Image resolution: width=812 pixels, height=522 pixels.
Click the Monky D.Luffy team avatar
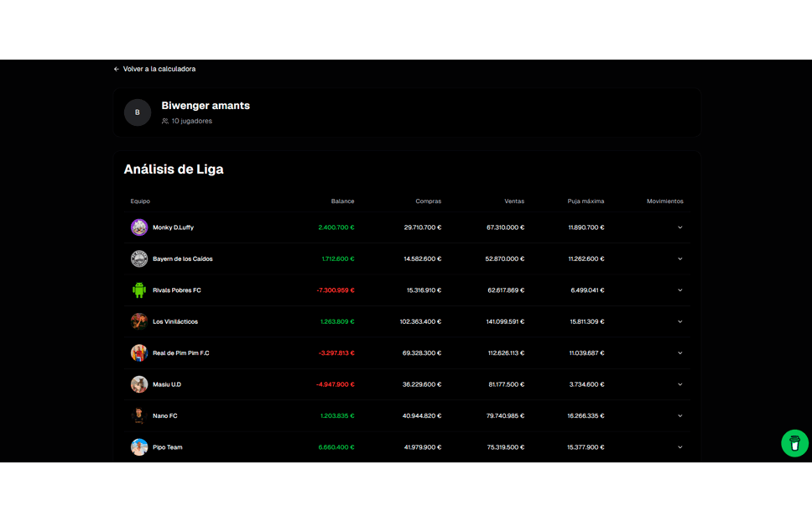coord(139,227)
